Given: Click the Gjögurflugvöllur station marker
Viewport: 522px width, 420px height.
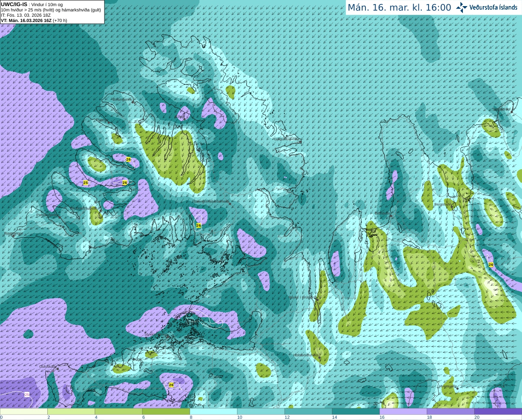Looking at the screenshot, I should [x=300, y=141].
